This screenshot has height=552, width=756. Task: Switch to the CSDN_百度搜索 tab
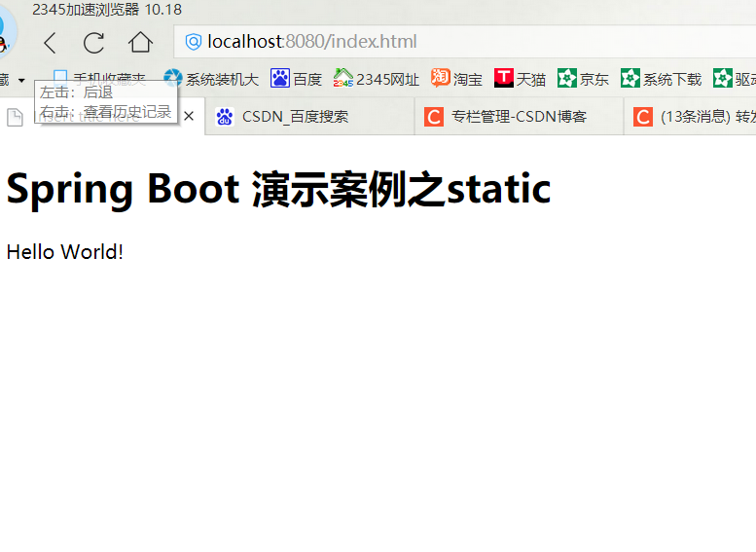pos(309,116)
